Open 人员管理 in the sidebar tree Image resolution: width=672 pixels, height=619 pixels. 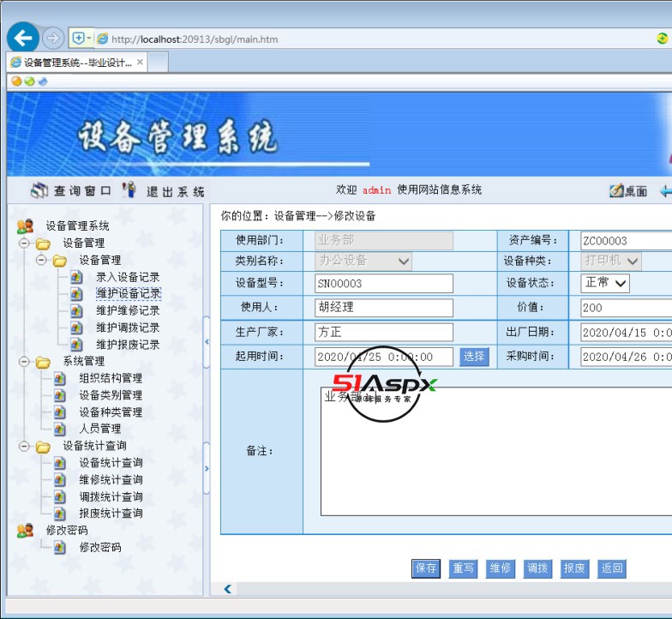(99, 429)
